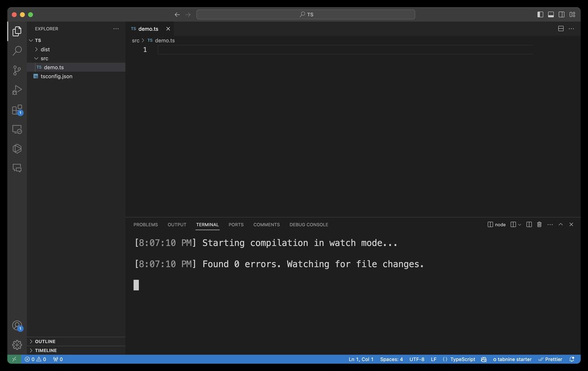Open tsconfig.json in the explorer
The width and height of the screenshot is (588, 371).
pyautogui.click(x=56, y=76)
